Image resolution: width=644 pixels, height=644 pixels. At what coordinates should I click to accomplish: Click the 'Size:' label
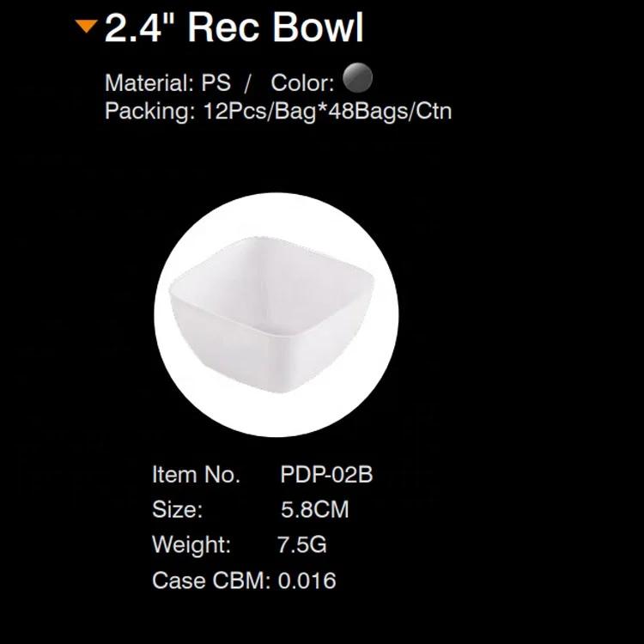click(177, 509)
